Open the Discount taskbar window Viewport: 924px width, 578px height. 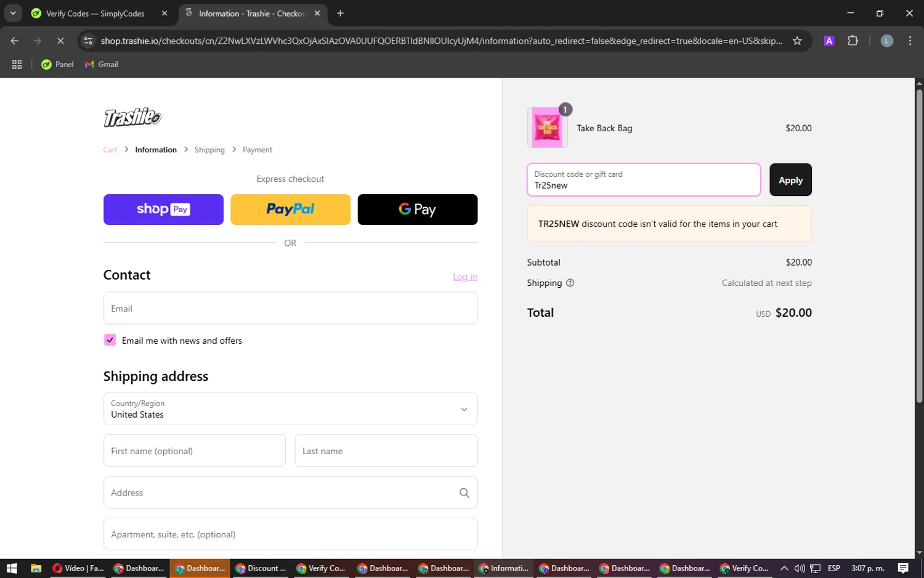click(261, 568)
